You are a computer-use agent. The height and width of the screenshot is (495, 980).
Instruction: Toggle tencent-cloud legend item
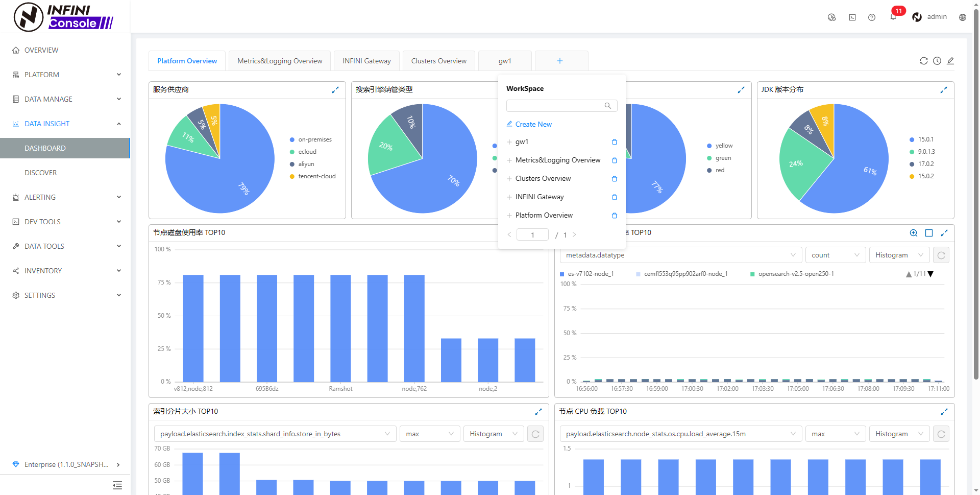click(x=312, y=176)
